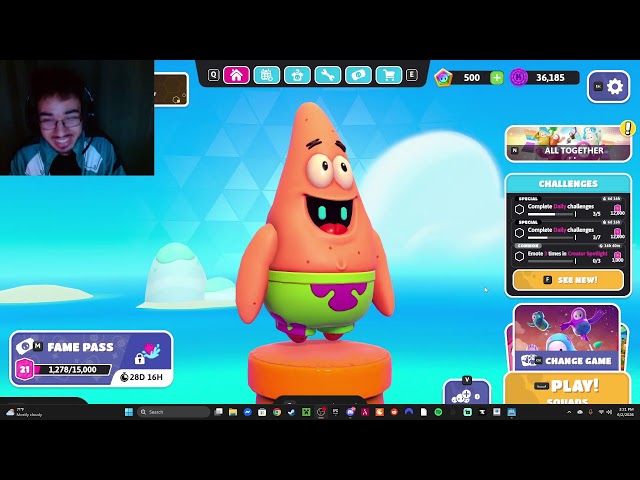
Task: Click the locked Fame Pass reward icon
Action: (147, 353)
